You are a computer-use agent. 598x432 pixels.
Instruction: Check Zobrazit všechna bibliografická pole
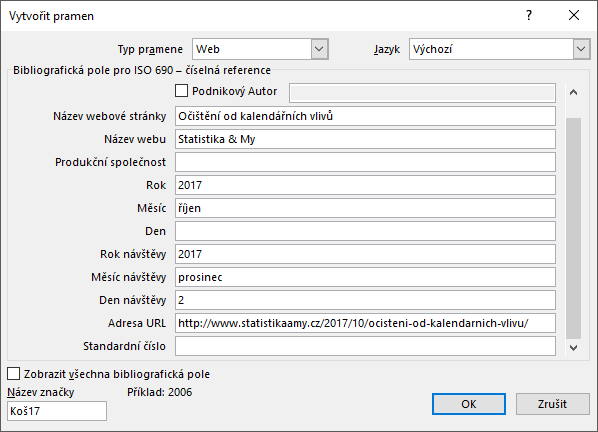pyautogui.click(x=13, y=374)
